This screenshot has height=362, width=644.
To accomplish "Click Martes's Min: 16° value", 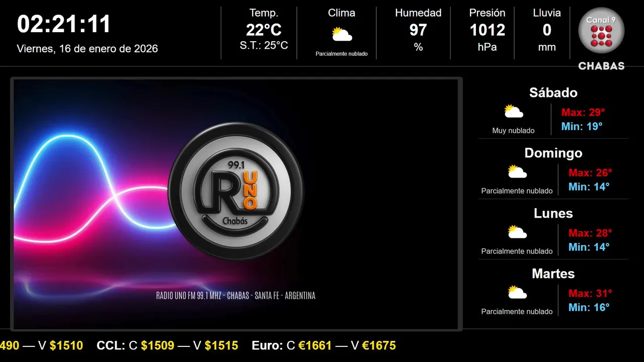I will pos(589,307).
